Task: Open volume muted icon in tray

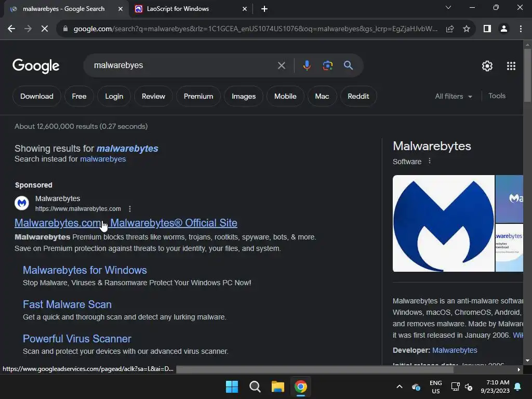Action: (x=469, y=387)
